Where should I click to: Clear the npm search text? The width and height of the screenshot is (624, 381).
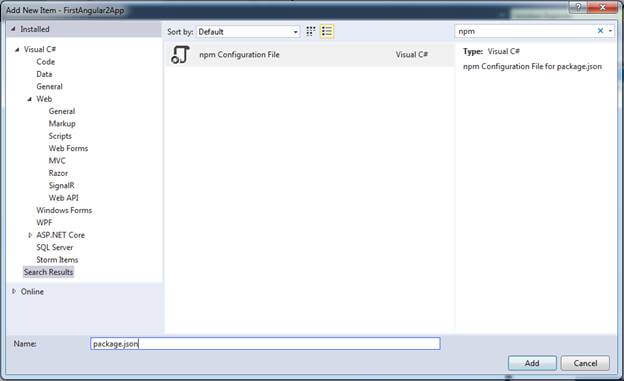tap(600, 31)
